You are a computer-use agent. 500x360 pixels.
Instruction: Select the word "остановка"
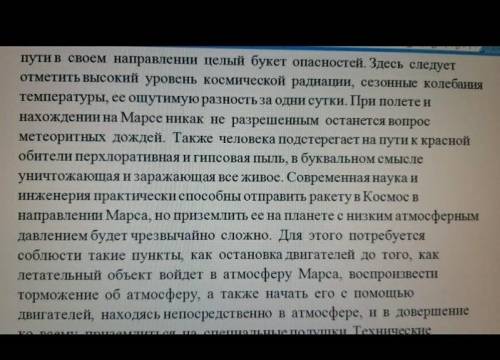[x=251, y=255]
